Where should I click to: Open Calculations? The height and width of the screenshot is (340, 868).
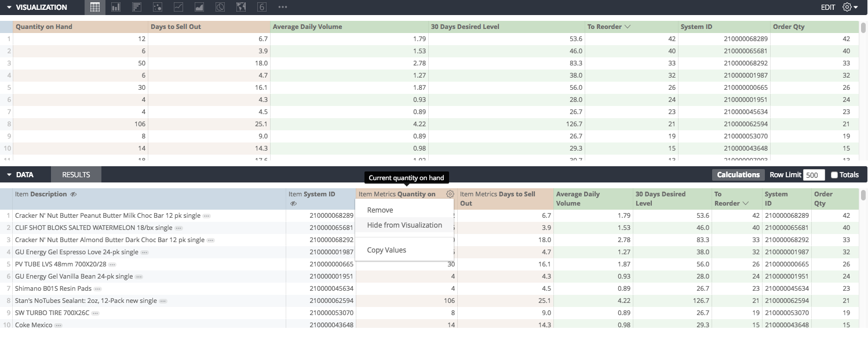(738, 175)
